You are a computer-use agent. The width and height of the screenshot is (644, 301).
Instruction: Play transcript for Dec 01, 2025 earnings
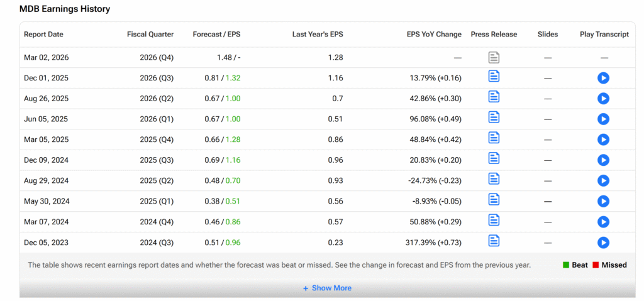603,78
